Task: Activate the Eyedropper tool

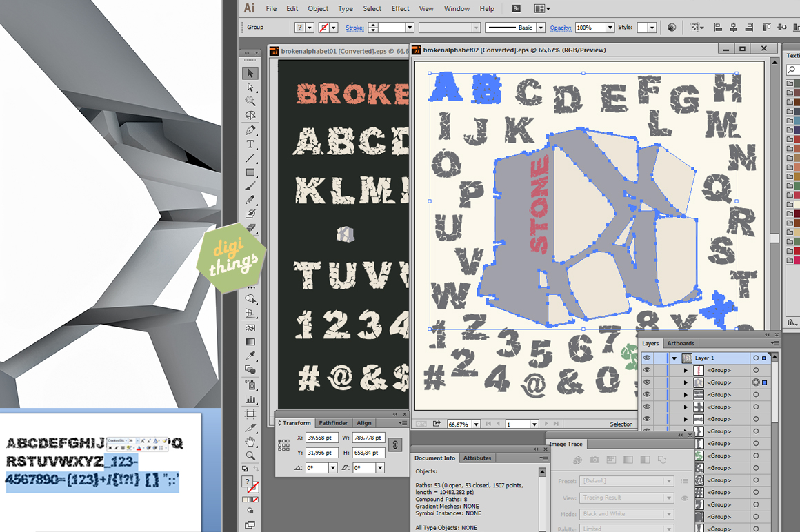Action: pyautogui.click(x=250, y=356)
